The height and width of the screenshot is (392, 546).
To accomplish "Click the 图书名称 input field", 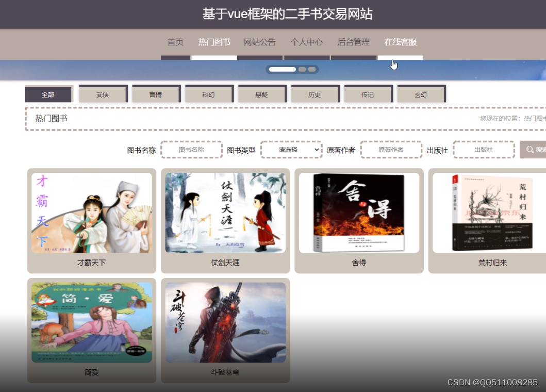I will [x=191, y=149].
